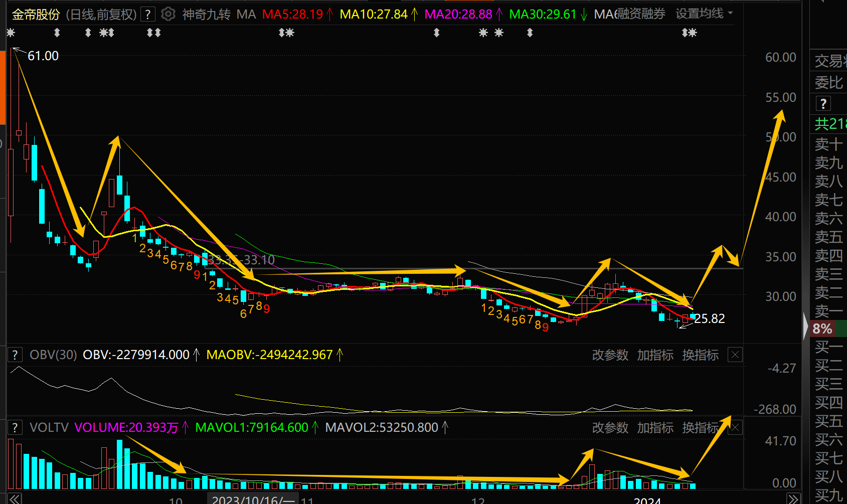Screen dimensions: 847x504
Task: Click the 2023/10/16/一 date cursor label
Action: (253, 499)
